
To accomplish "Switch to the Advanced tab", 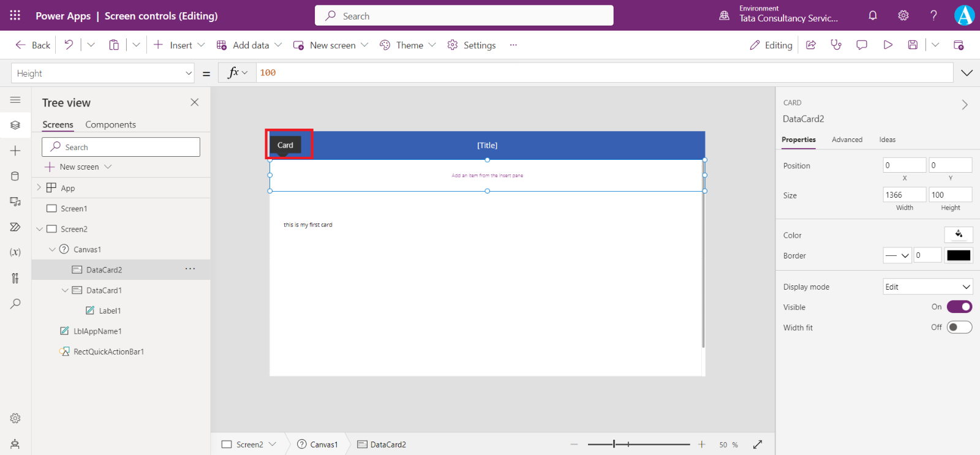I will [846, 140].
